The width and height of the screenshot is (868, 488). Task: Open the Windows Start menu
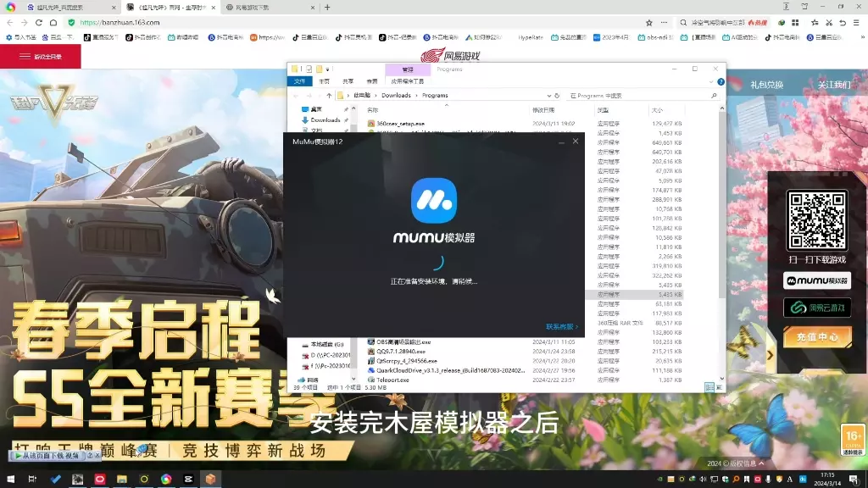tap(10, 480)
